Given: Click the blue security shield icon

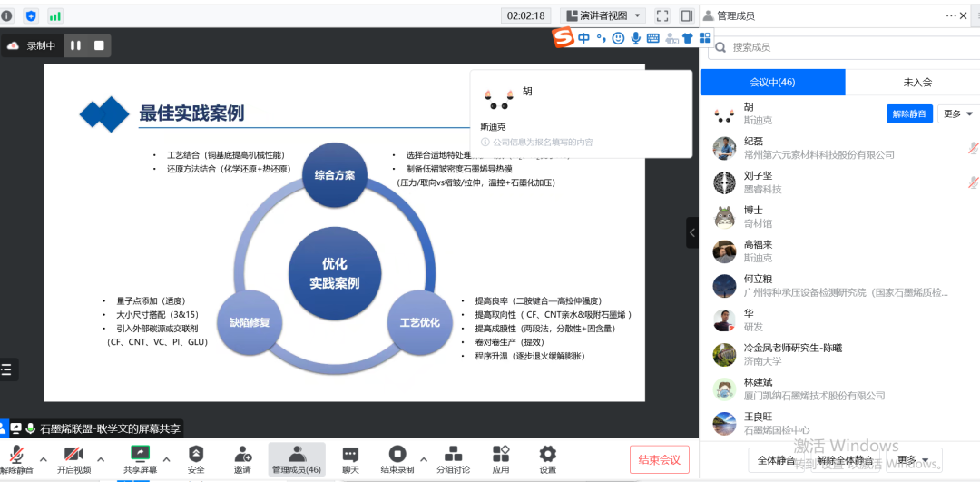Looking at the screenshot, I should click(30, 15).
